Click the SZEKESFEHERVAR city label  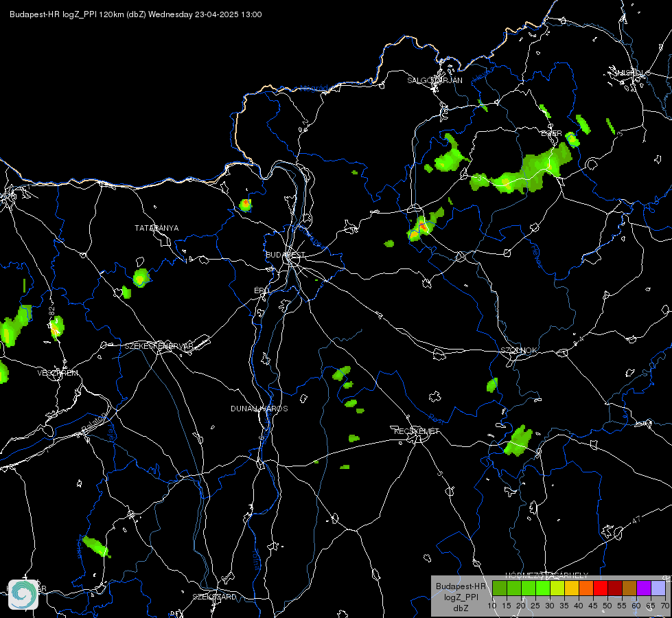point(159,346)
